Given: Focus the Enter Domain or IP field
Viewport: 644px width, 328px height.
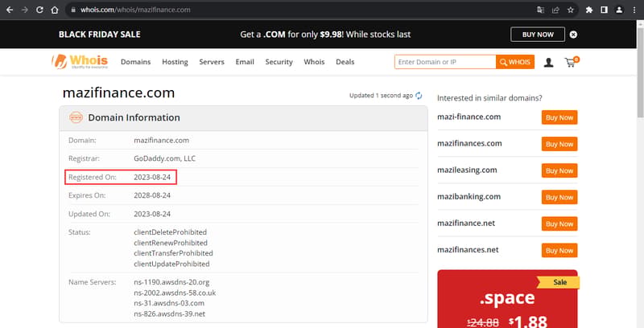Looking at the screenshot, I should [x=445, y=62].
